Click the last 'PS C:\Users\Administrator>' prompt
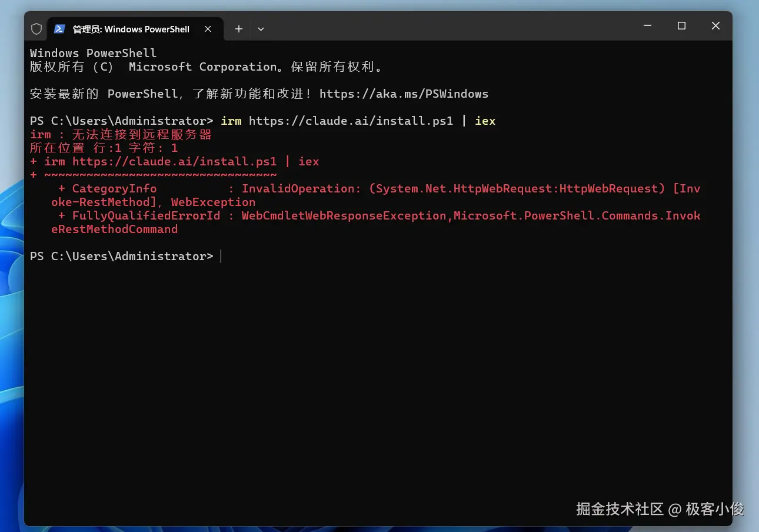The width and height of the screenshot is (759, 532). [x=121, y=256]
